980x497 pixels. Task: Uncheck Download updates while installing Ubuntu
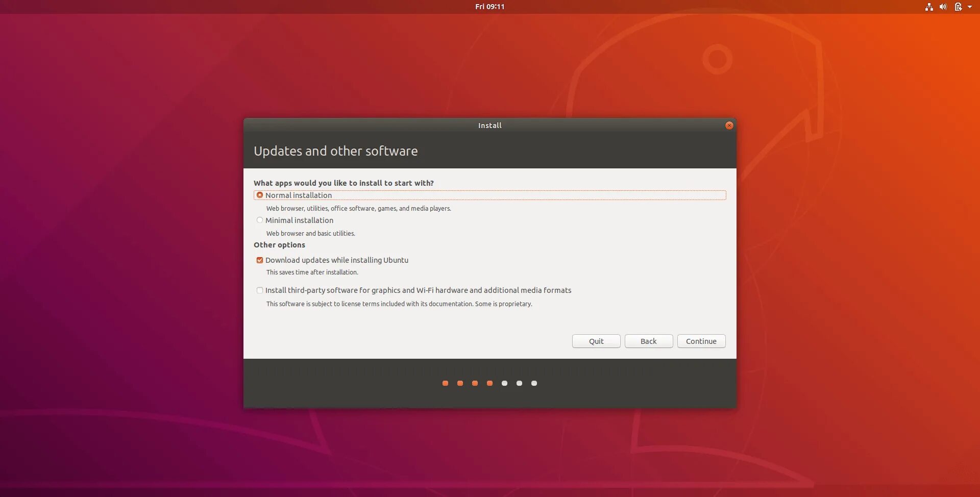pyautogui.click(x=260, y=260)
